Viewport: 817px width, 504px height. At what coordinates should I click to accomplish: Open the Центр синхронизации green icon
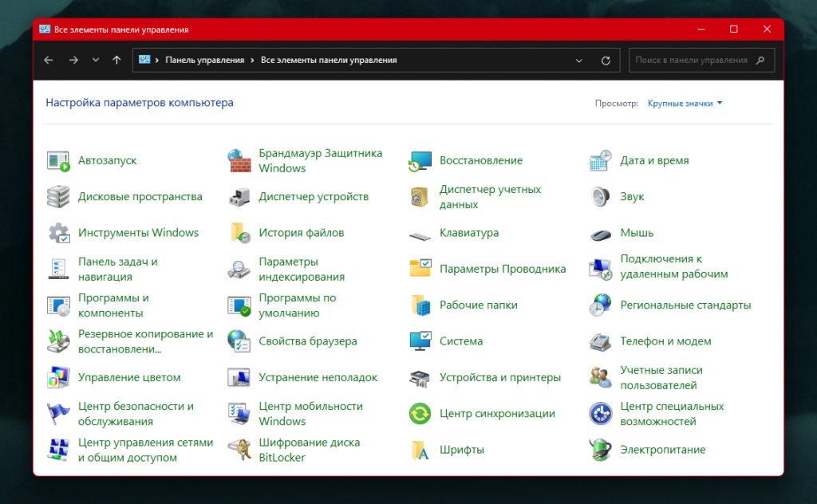tap(420, 414)
